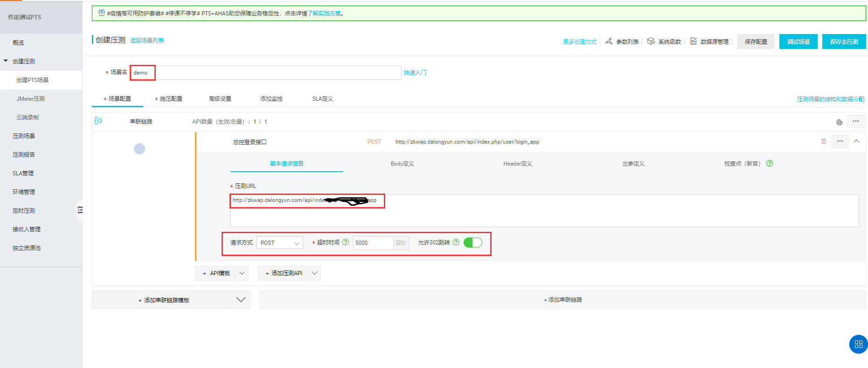This screenshot has width=868, height=368.
Task: Delete the 总控登录接口 API with the trash icon
Action: 824,141
